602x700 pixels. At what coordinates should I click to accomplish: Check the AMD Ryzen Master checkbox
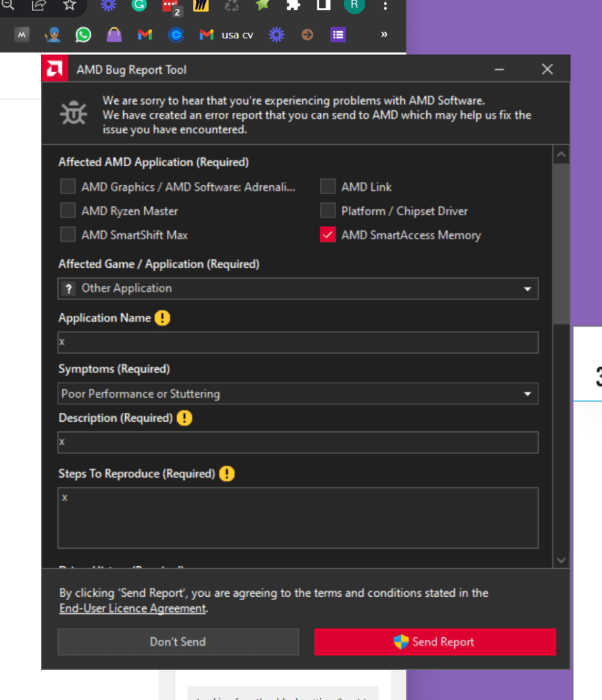68,211
